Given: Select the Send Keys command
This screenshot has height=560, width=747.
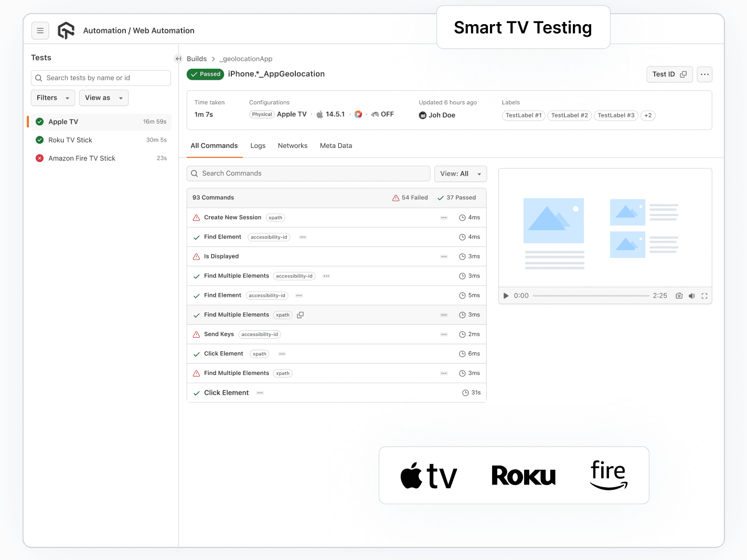Looking at the screenshot, I should [336, 335].
